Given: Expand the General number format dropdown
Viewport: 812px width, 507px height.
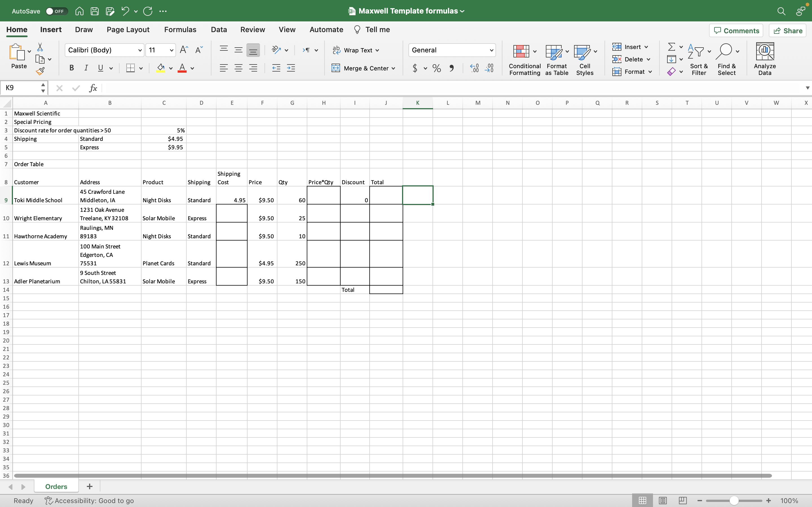Looking at the screenshot, I should tap(491, 50).
